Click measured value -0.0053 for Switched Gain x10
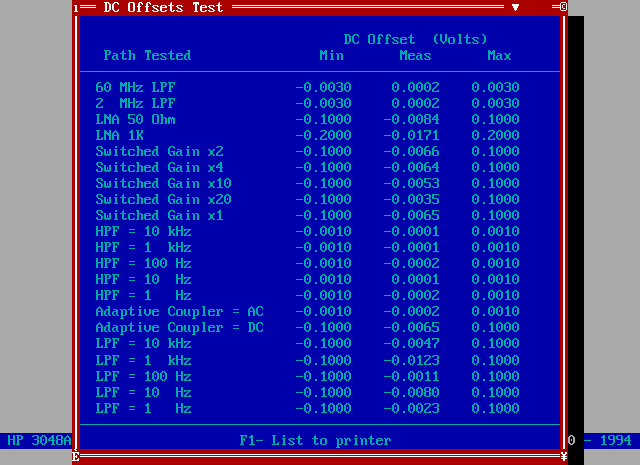Viewport: 640px width, 465px height. click(411, 183)
